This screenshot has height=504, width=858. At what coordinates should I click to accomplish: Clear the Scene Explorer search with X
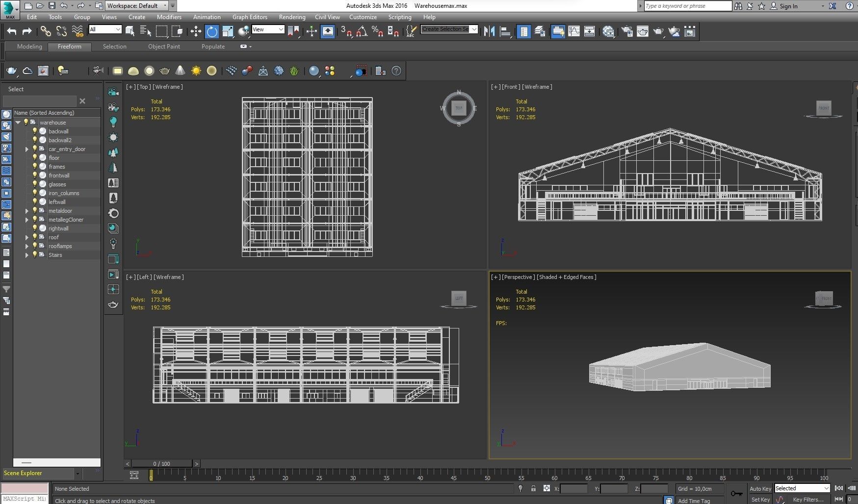point(82,101)
